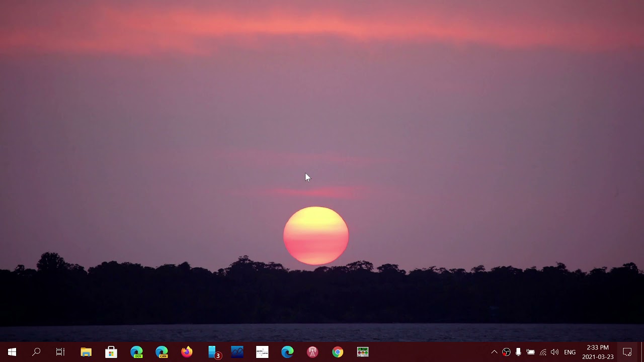Image resolution: width=644 pixels, height=362 pixels.
Task: Open OBS Studio tray icon
Action: tap(506, 352)
